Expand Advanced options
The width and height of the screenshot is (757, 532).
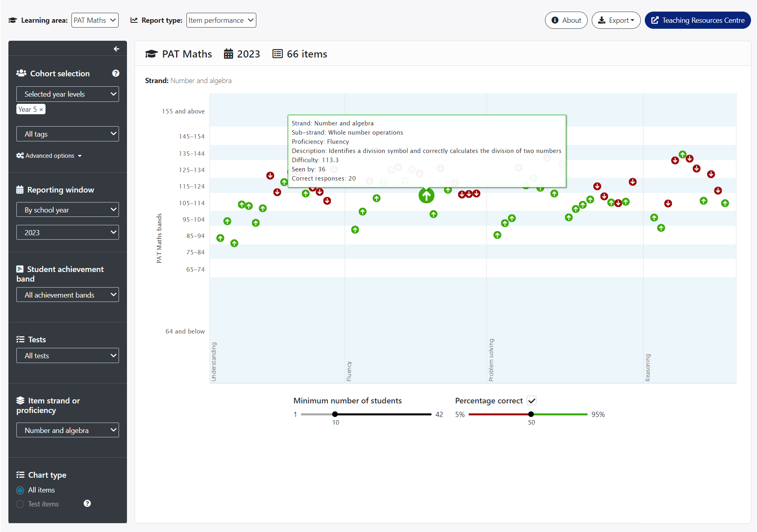tap(49, 156)
